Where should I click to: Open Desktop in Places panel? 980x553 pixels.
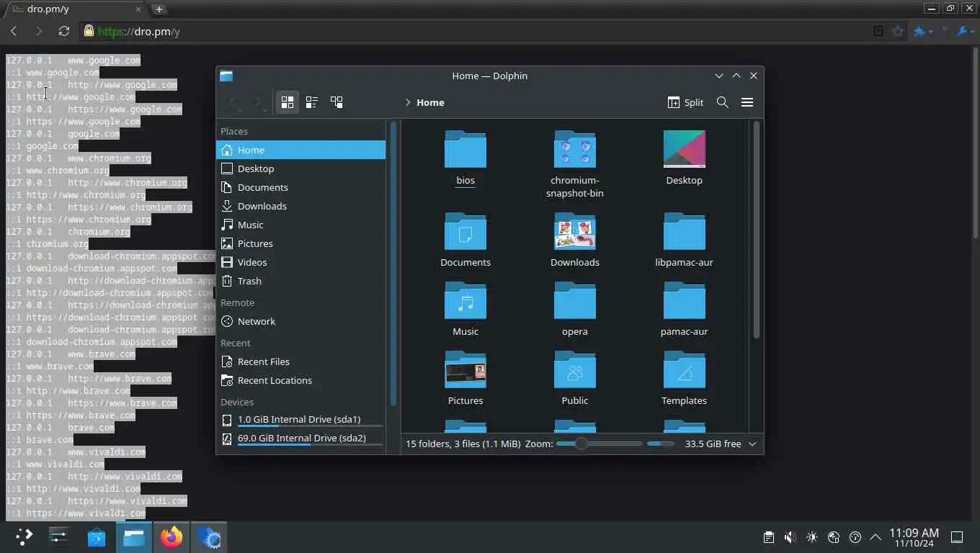click(x=301, y=168)
